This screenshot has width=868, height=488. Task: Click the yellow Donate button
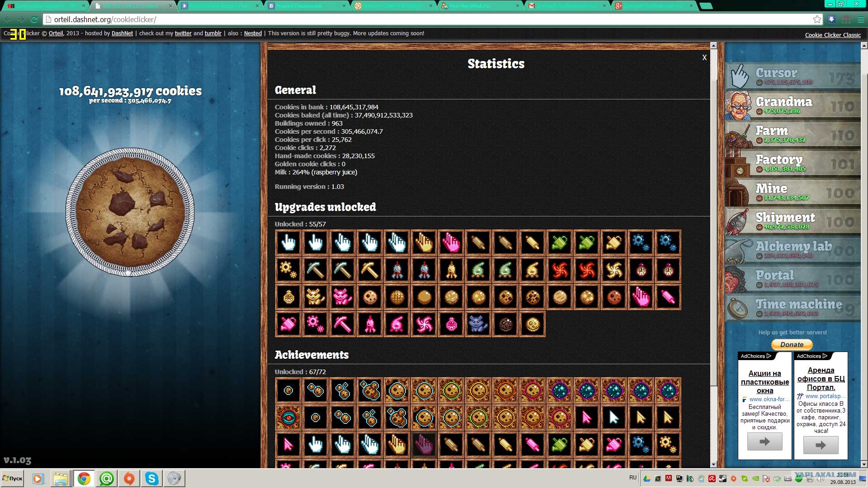792,344
